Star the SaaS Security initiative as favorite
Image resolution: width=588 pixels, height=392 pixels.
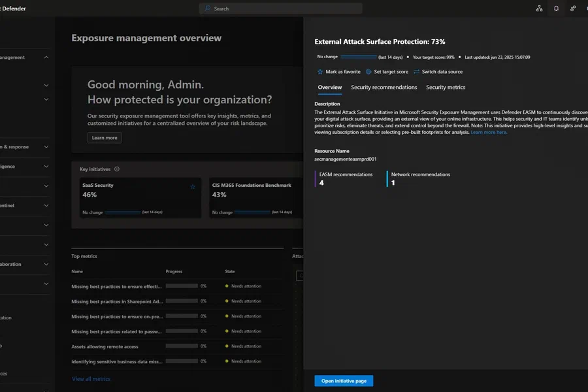(192, 186)
